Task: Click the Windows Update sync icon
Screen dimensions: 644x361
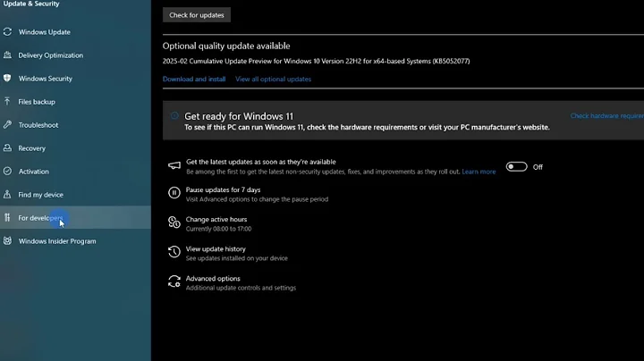Action: pyautogui.click(x=7, y=31)
